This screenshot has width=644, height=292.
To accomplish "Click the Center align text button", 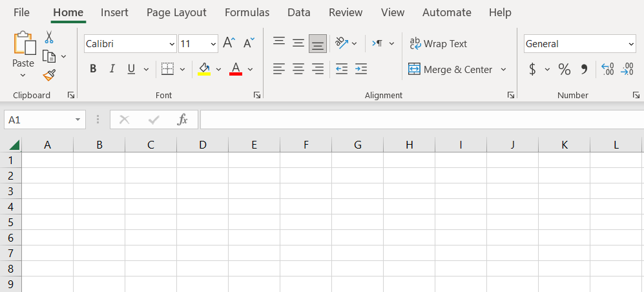I will click(x=298, y=69).
